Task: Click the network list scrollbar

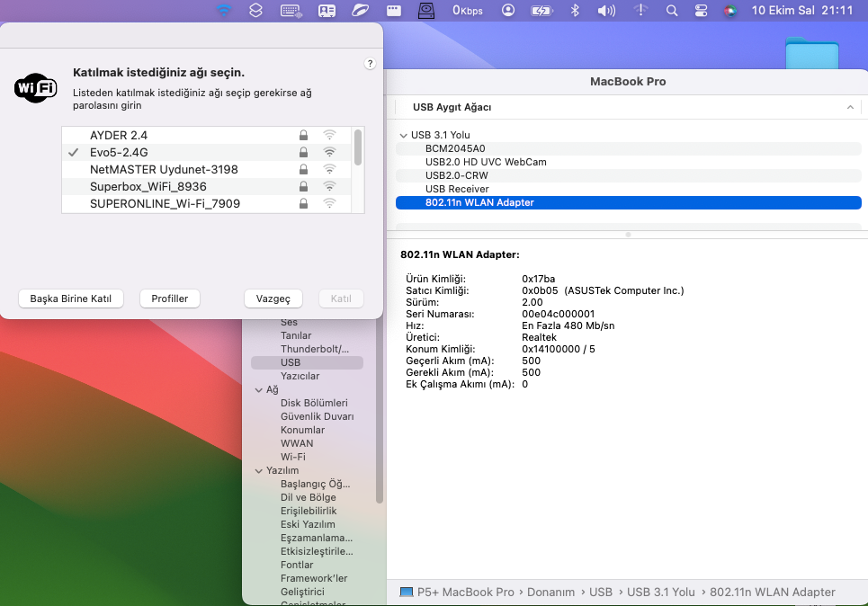Action: coord(358,147)
